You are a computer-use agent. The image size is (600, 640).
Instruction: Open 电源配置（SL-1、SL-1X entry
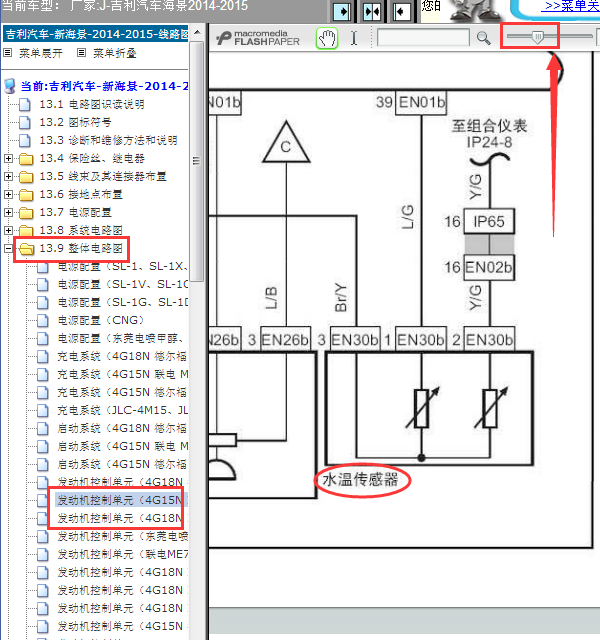[122, 267]
